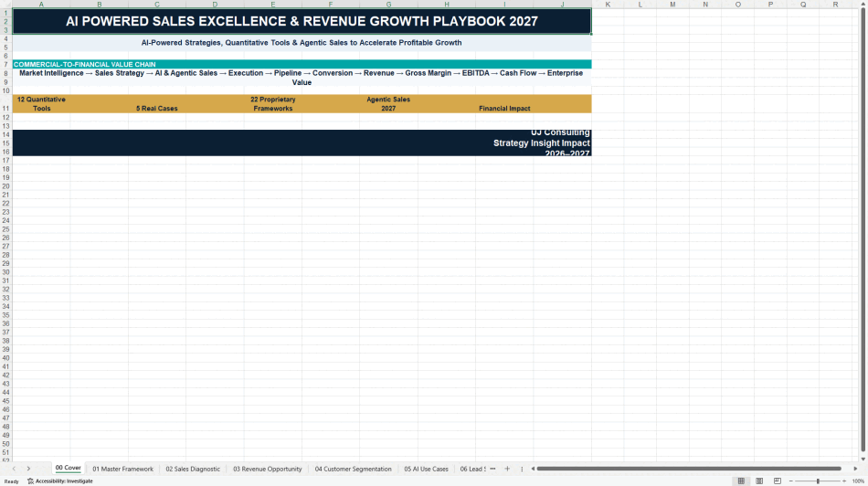Open Accessibility: Investigate status item
Viewport: 868px width, 486px height.
pos(59,481)
